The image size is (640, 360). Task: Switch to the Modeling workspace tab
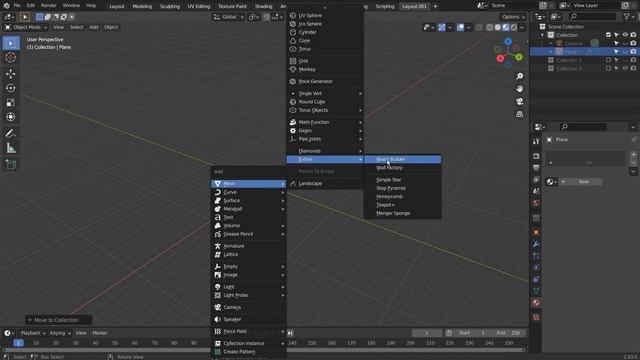[x=142, y=6]
